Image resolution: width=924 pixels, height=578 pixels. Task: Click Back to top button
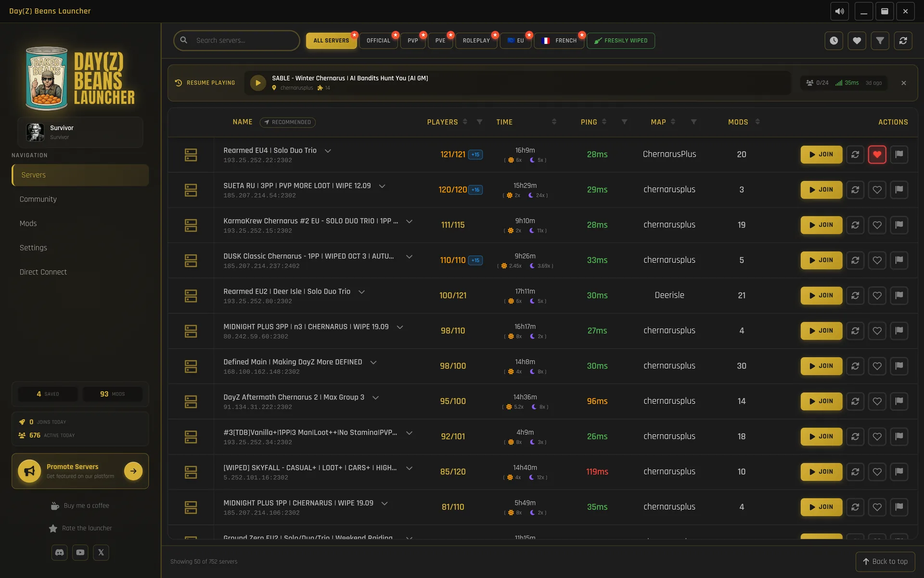pos(885,562)
